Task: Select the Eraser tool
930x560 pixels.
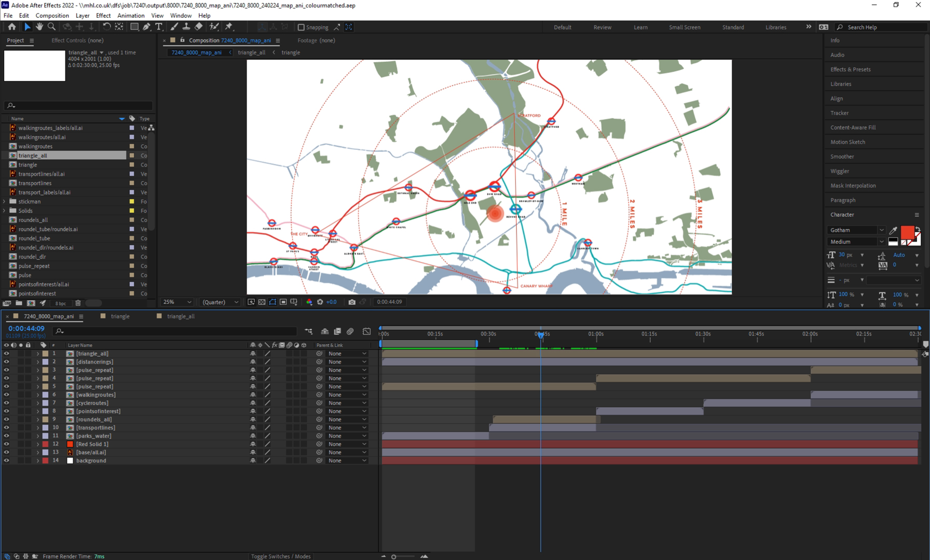Action: point(199,26)
